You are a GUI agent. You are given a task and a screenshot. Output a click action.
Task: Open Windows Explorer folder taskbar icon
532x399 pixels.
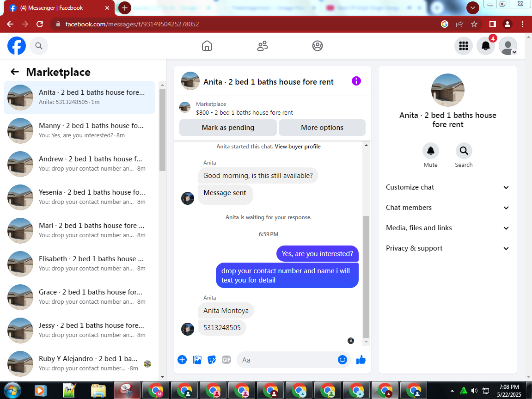(98, 391)
